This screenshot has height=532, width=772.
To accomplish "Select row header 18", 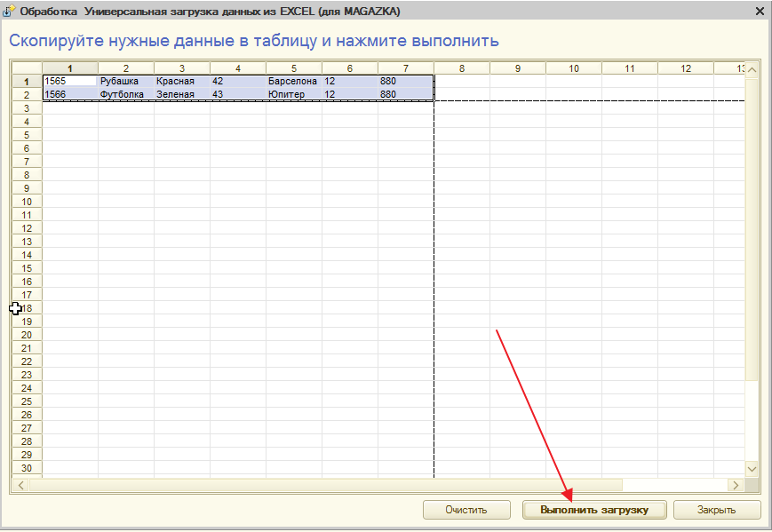I will coord(27,308).
